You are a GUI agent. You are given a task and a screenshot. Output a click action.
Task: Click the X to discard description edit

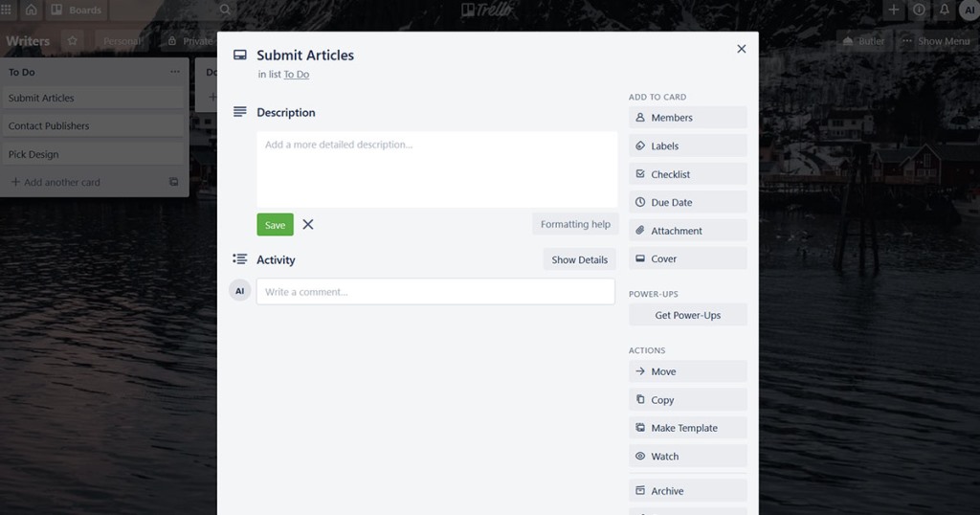308,225
